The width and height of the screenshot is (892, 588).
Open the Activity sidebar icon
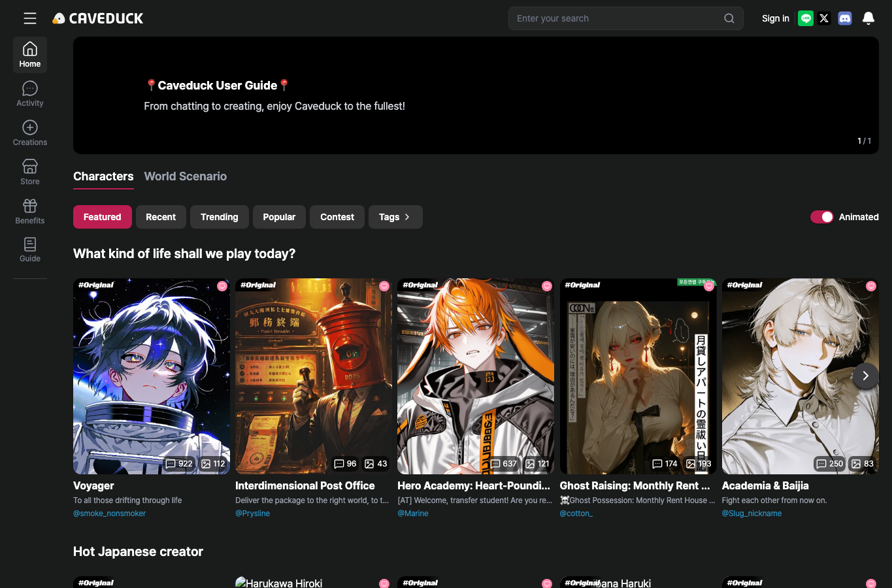pos(30,88)
